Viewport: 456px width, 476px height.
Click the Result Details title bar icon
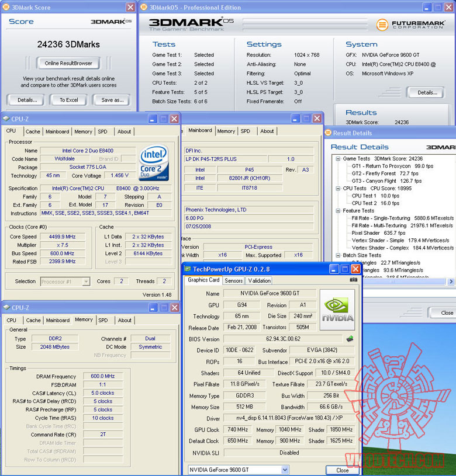(x=328, y=133)
